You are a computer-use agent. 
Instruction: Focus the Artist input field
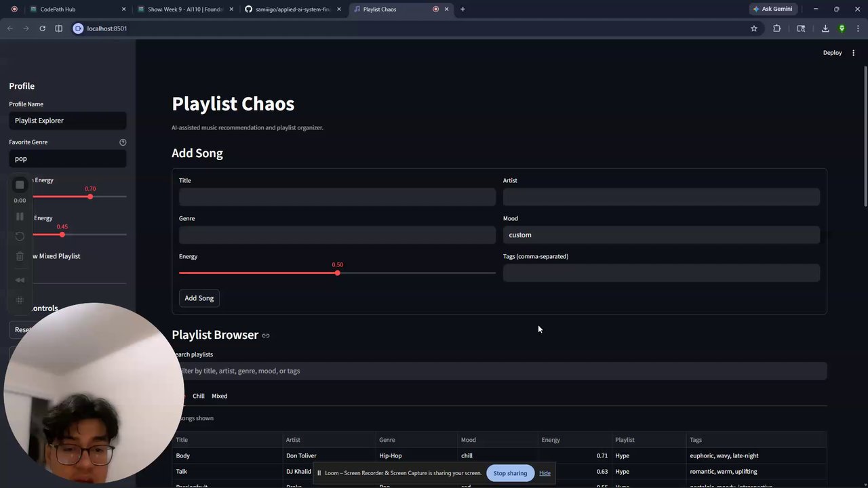point(661,197)
